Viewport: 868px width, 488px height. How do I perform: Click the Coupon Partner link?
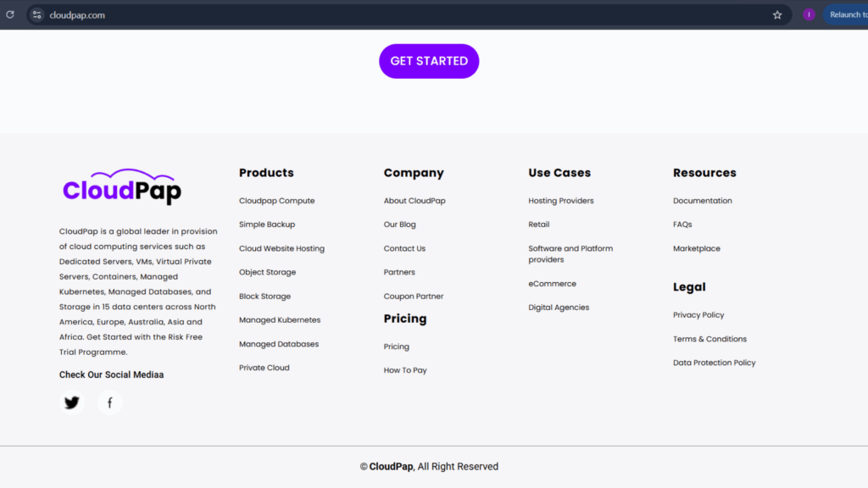point(413,297)
